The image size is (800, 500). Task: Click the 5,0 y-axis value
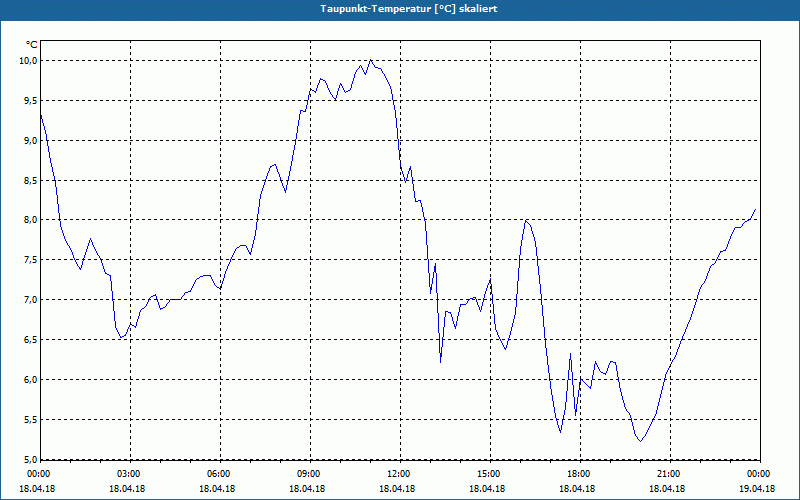pos(31,459)
